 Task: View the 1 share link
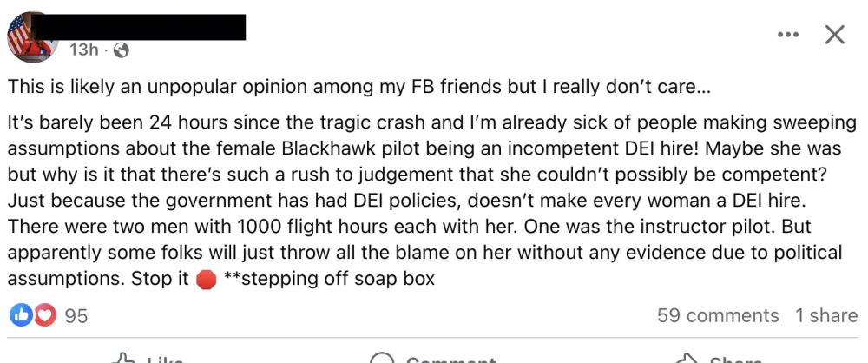[826, 315]
